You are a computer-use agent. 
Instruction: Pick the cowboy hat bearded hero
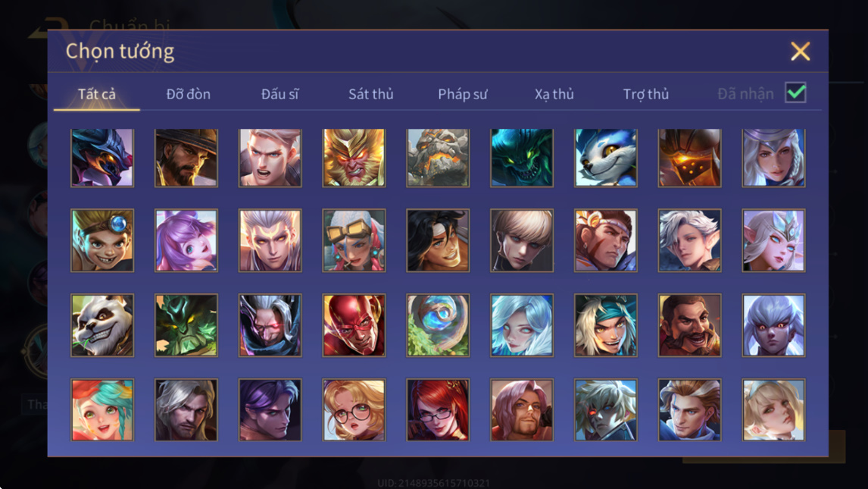[186, 158]
